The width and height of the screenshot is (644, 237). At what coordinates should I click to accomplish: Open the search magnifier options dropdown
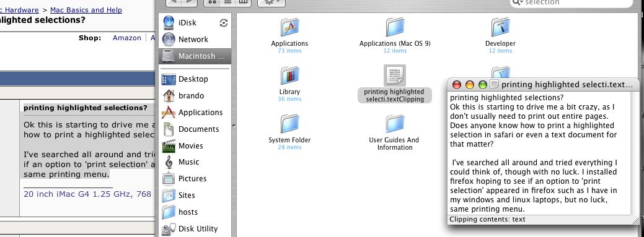point(518,2)
